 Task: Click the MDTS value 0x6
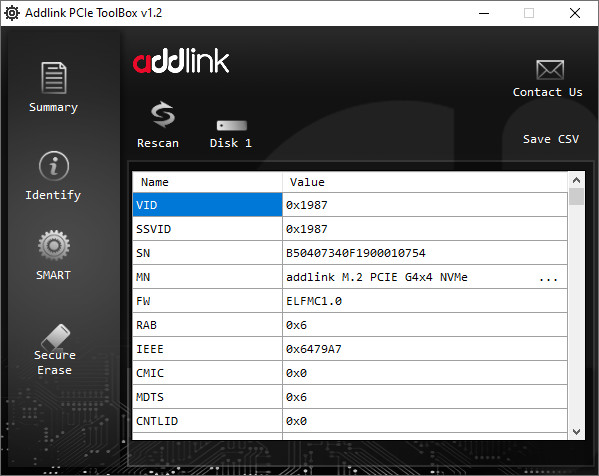(296, 397)
